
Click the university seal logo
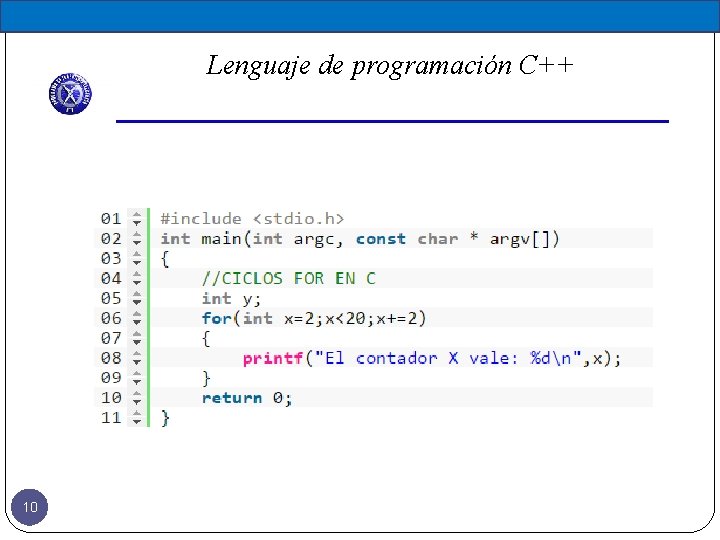pos(70,94)
